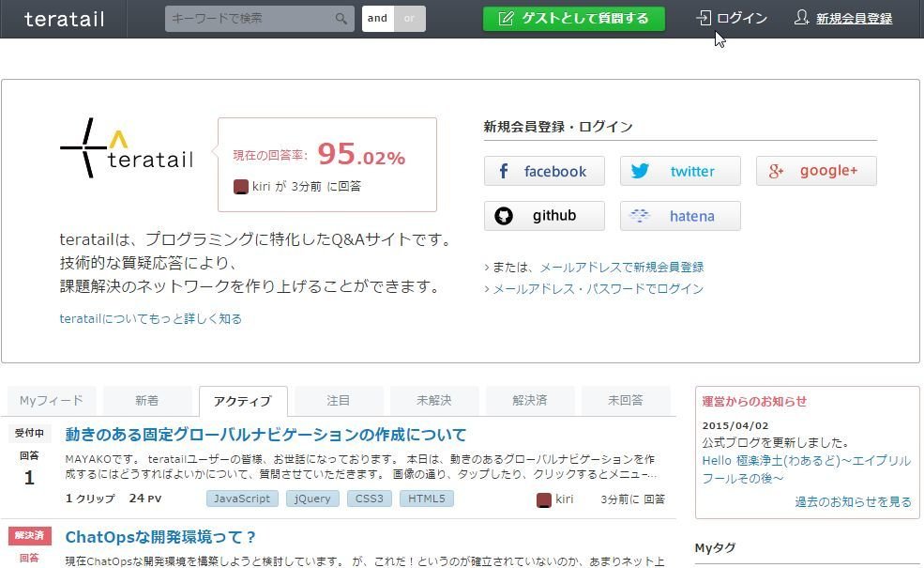Click the Twitter bird icon

click(x=640, y=171)
